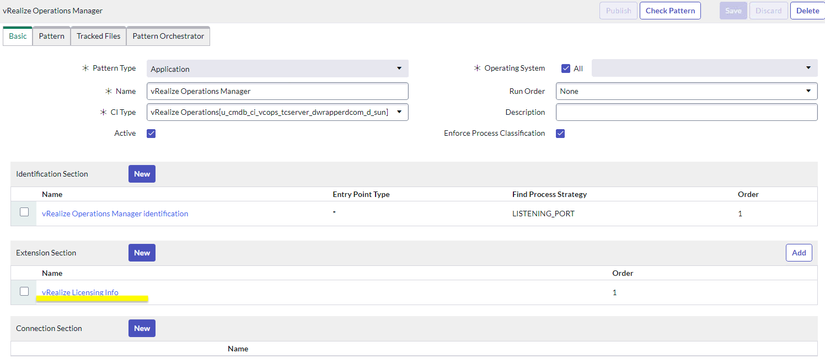This screenshot has width=825, height=362.
Task: Click the Extension Section Order column header
Action: click(x=622, y=274)
